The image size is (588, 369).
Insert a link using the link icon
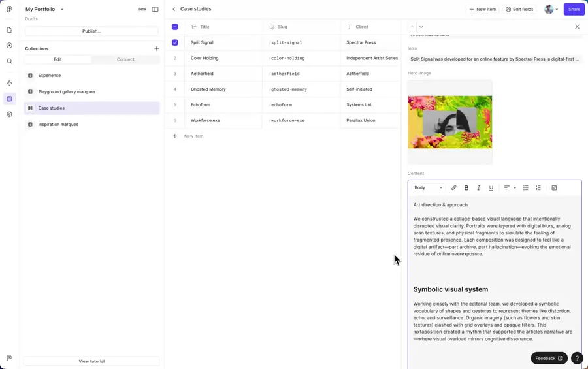tap(453, 188)
